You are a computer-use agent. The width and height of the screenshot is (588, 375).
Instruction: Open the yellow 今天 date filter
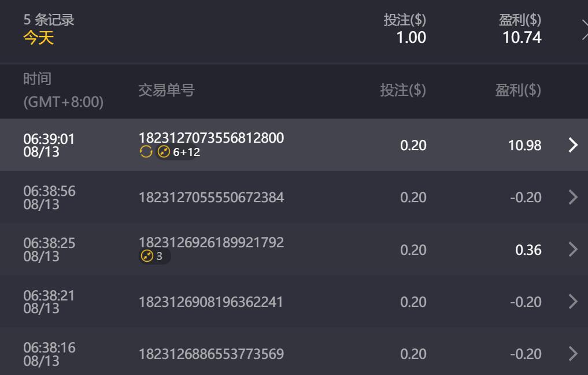click(x=38, y=38)
